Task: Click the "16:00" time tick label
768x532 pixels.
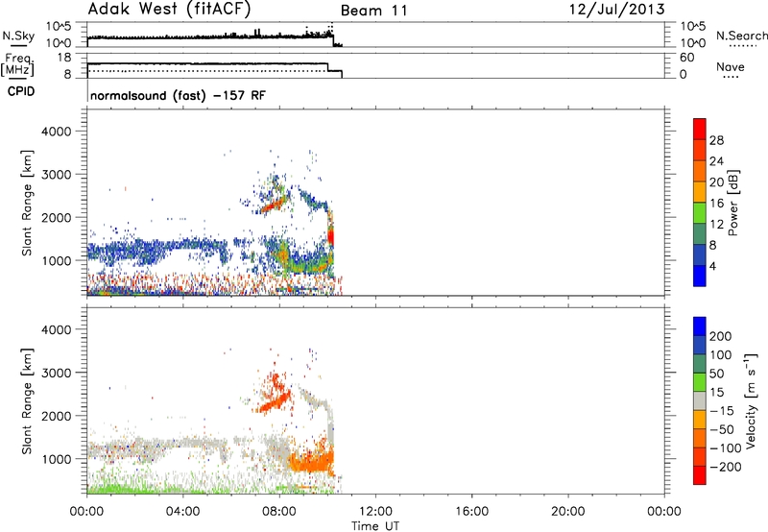Action: click(x=471, y=512)
